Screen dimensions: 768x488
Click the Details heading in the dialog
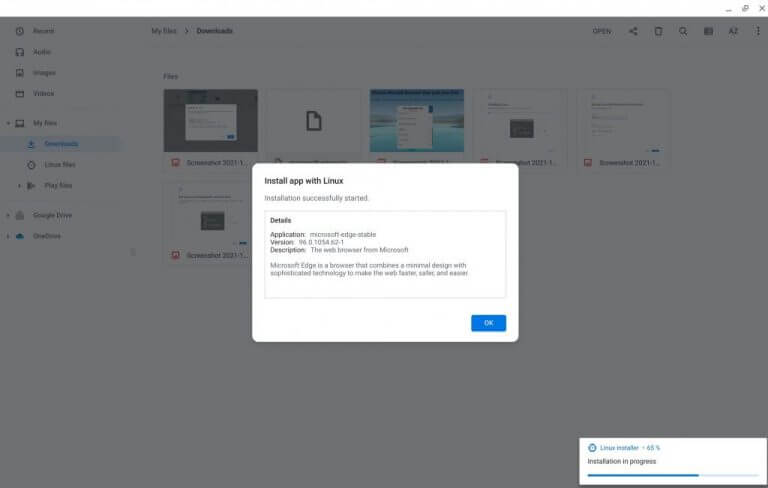pyautogui.click(x=280, y=220)
